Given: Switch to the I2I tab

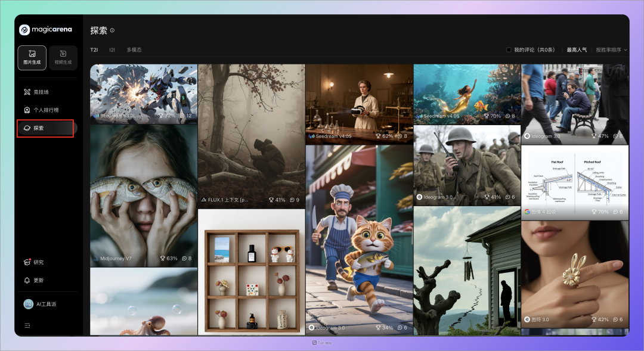Looking at the screenshot, I should tap(112, 49).
